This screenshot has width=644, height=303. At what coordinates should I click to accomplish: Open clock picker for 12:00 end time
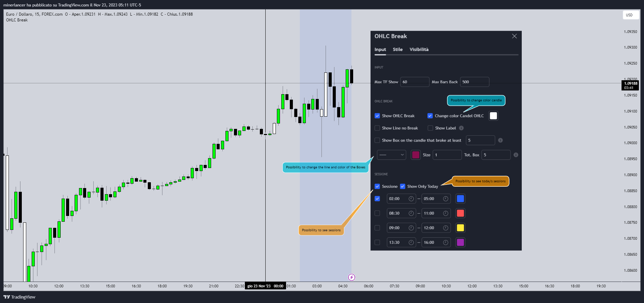[445, 228]
